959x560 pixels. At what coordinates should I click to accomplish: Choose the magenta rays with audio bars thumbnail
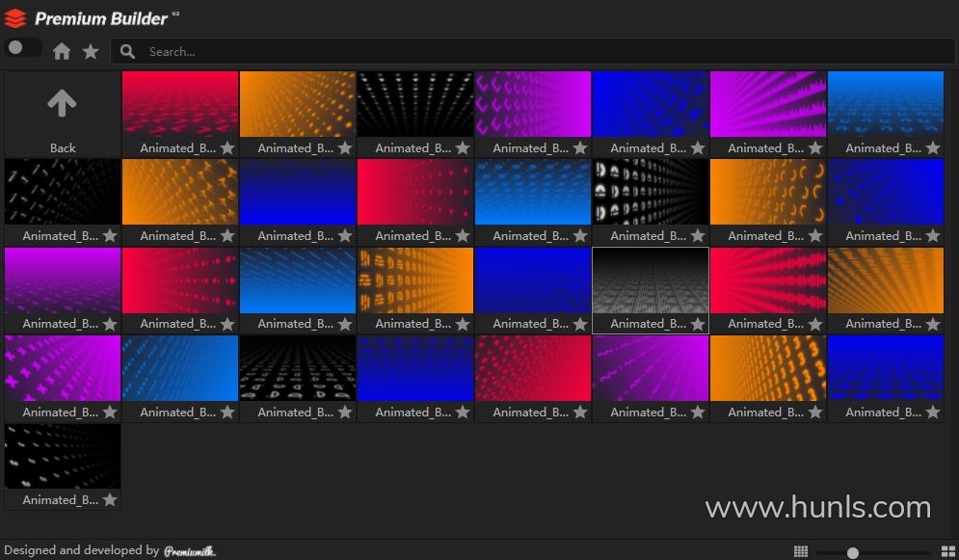click(767, 104)
